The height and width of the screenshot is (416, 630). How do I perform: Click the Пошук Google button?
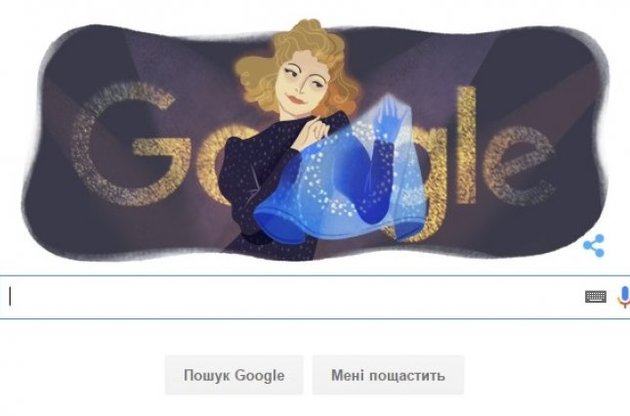[234, 375]
